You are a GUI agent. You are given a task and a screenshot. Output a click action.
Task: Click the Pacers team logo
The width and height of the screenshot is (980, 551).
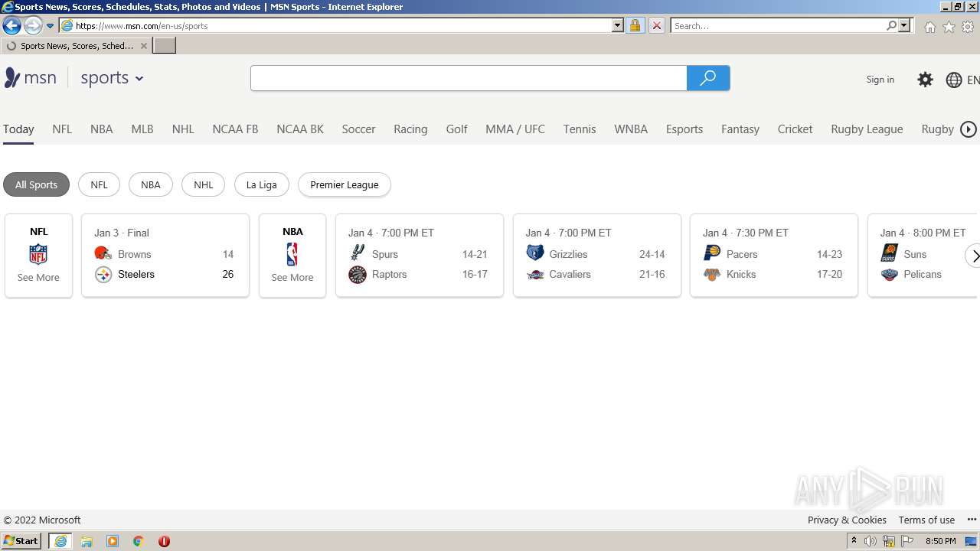coord(712,253)
